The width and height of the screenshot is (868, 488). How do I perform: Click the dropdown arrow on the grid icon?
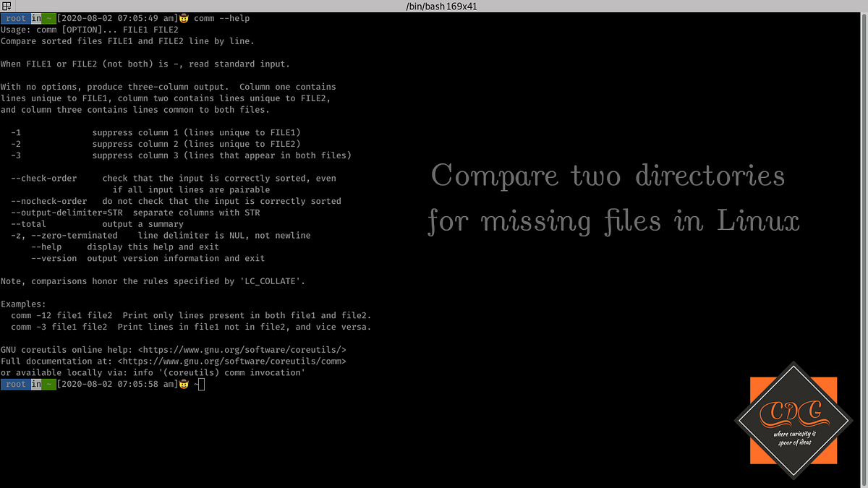tap(9, 8)
